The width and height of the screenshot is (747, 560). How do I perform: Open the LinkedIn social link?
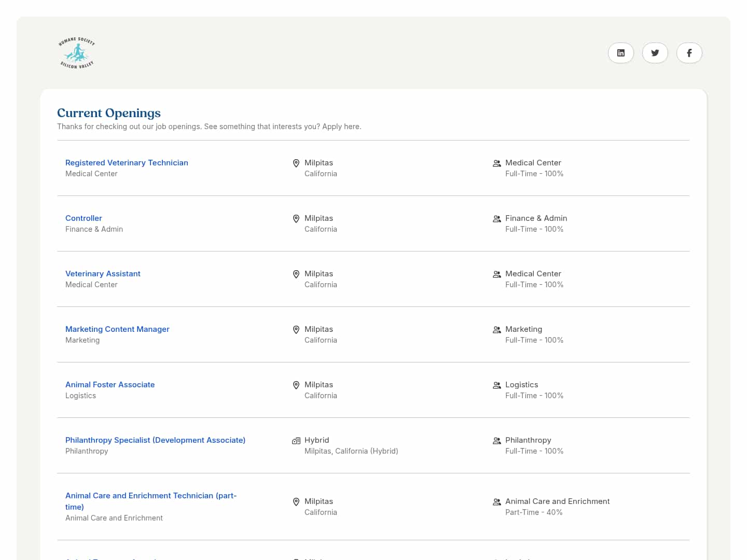pyautogui.click(x=620, y=53)
